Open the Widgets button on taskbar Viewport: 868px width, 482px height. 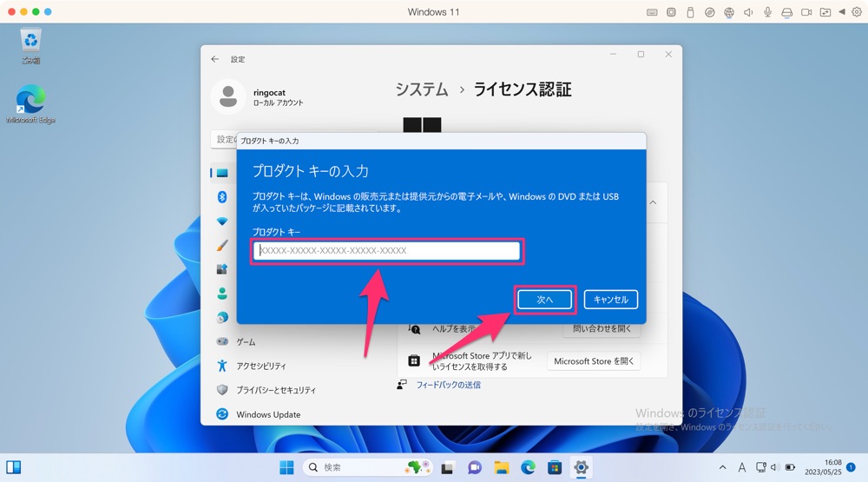pyautogui.click(x=14, y=467)
